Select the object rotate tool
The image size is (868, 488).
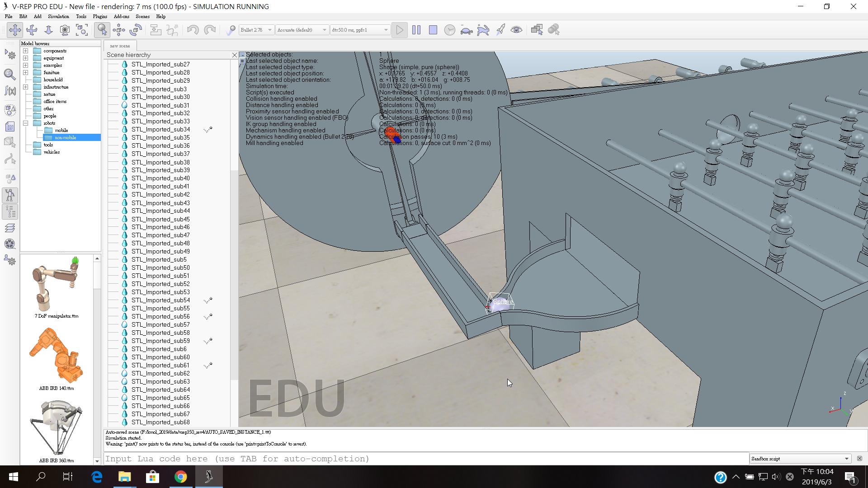(136, 30)
